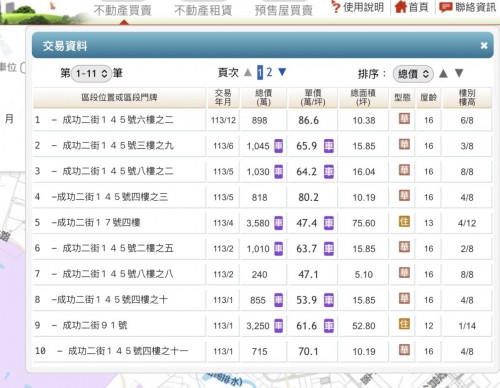The width and height of the screenshot is (500, 388).
Task: Click type icon in row 1 (六樓之二)
Action: (x=404, y=119)
